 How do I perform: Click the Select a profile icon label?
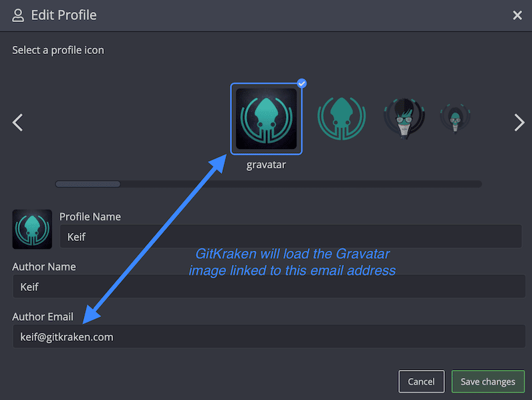click(58, 50)
